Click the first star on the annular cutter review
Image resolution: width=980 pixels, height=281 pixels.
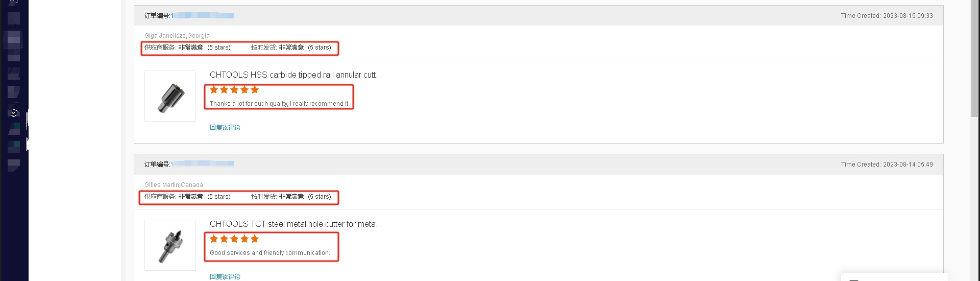coord(214,90)
